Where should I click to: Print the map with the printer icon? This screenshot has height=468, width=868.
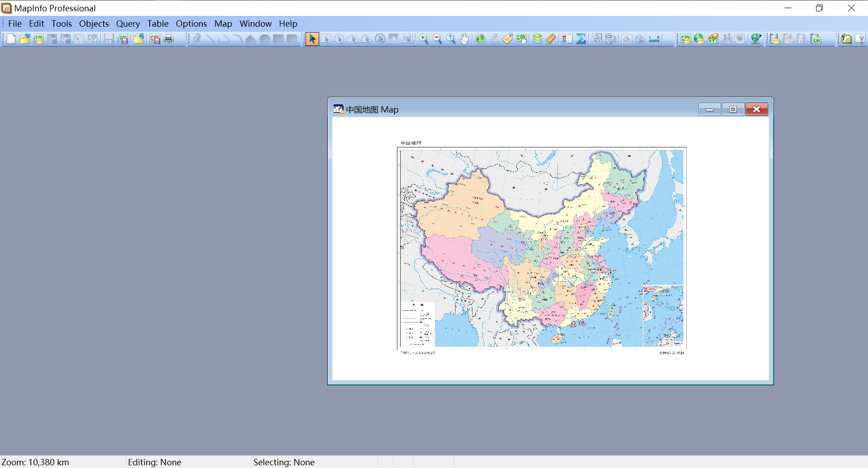click(x=169, y=39)
